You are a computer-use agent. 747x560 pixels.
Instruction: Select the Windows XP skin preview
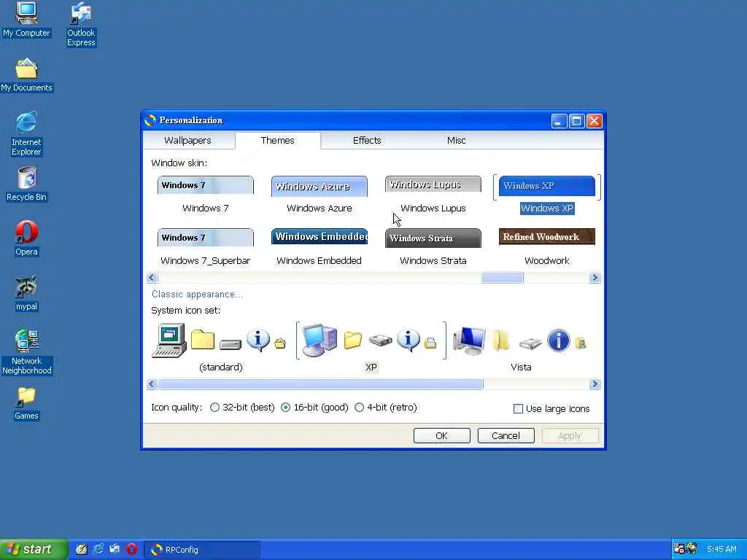[x=547, y=186]
